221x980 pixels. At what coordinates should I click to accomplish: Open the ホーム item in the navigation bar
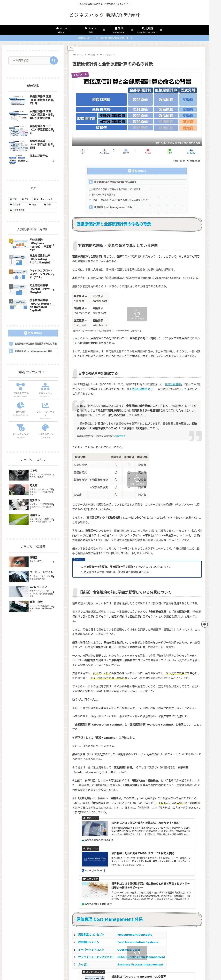pos(61,30)
